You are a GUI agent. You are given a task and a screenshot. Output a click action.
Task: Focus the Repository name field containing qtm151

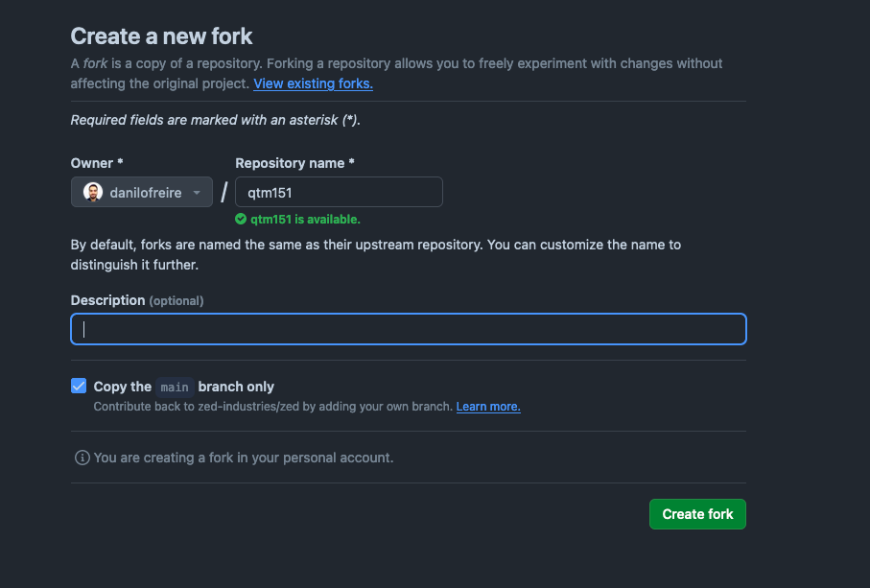click(x=339, y=192)
